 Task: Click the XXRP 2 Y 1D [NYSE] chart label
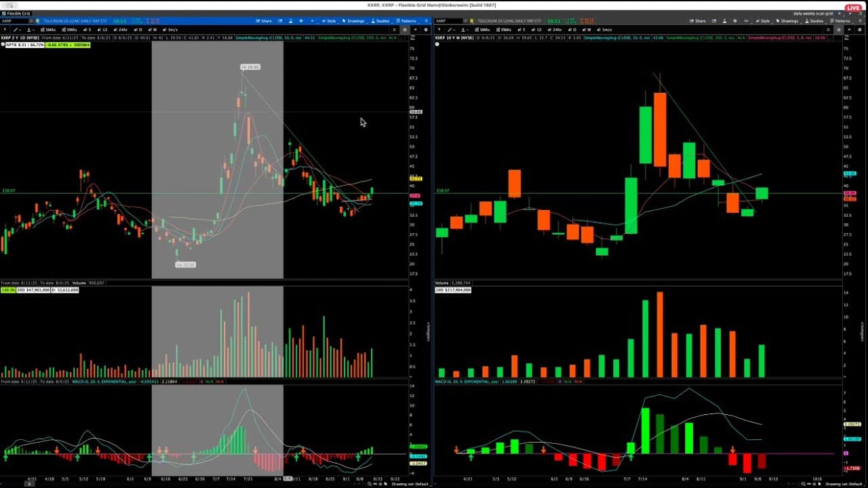tap(20, 37)
